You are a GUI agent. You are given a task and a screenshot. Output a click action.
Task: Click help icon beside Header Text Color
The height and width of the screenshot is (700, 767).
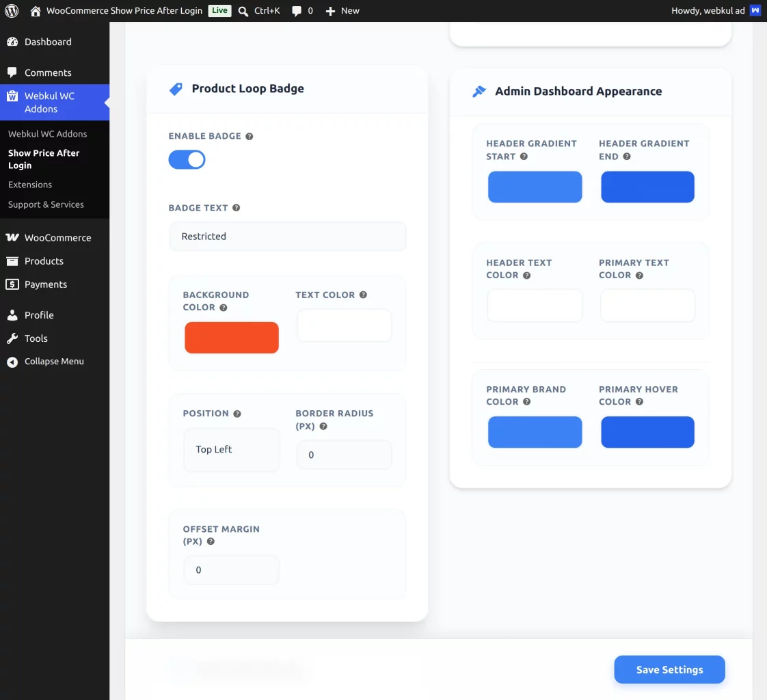(x=527, y=275)
